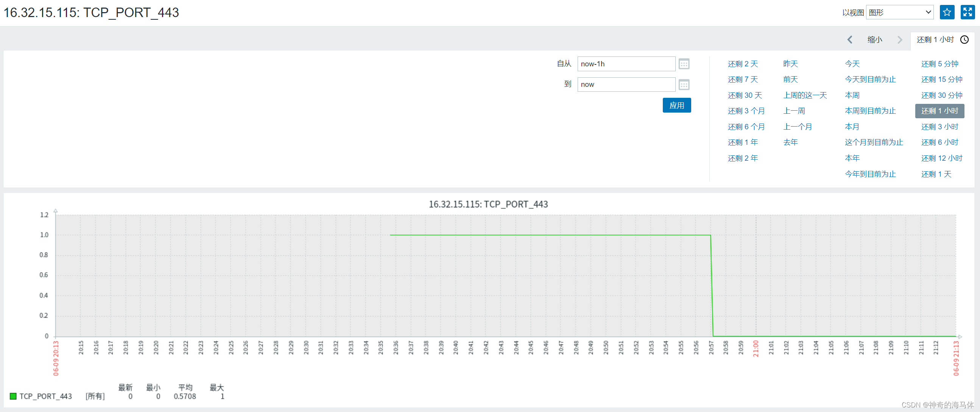This screenshot has height=412, width=980.
Task: Open calendar picker for 到 field
Action: [x=684, y=85]
